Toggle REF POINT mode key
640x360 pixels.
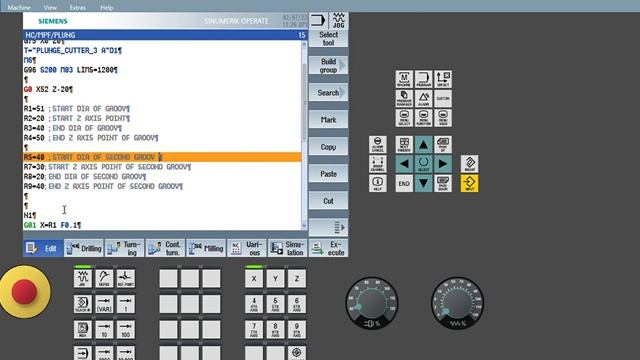pyautogui.click(x=126, y=278)
